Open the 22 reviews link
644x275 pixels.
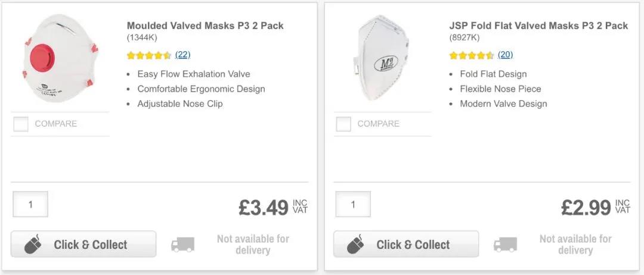click(182, 55)
